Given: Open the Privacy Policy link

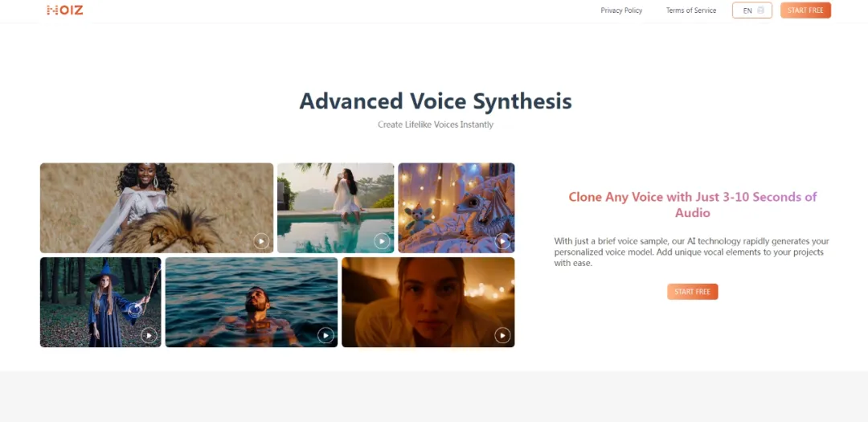Looking at the screenshot, I should (621, 10).
